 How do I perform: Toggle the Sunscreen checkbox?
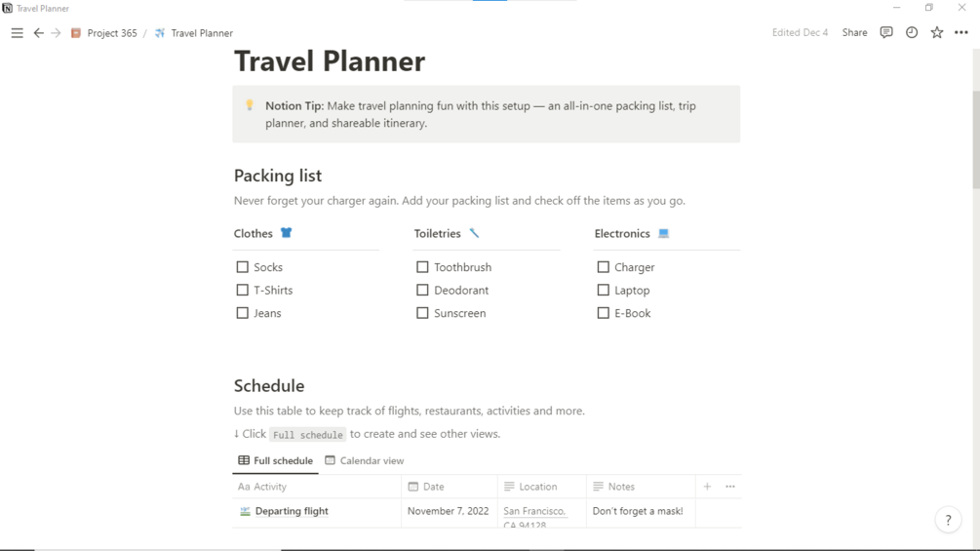422,313
